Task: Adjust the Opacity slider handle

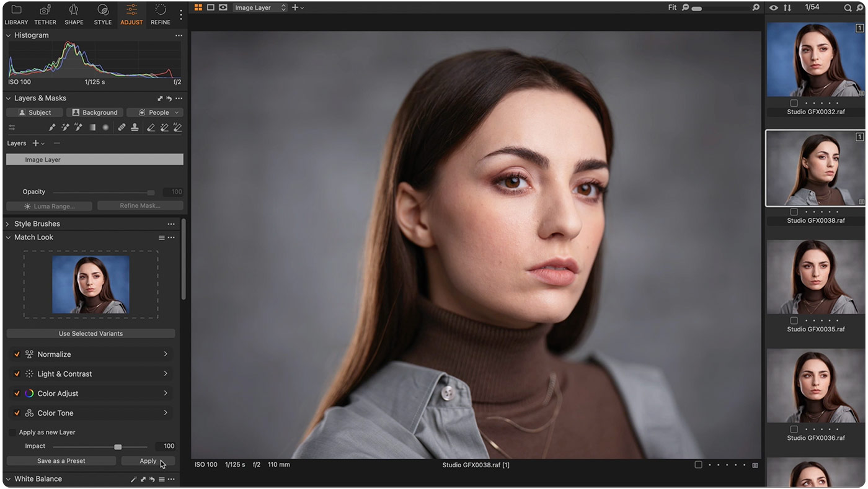Action: tap(151, 192)
